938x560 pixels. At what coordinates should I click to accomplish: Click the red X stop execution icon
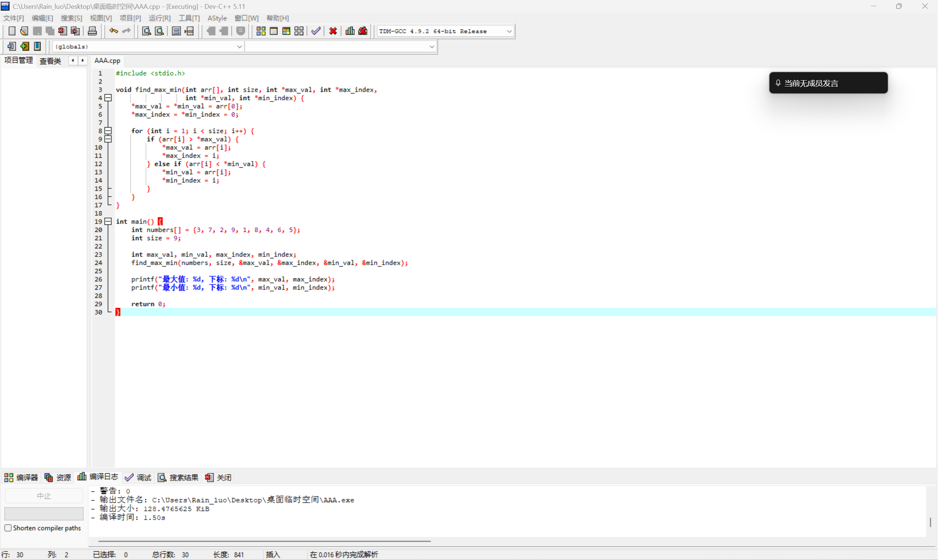tap(333, 31)
